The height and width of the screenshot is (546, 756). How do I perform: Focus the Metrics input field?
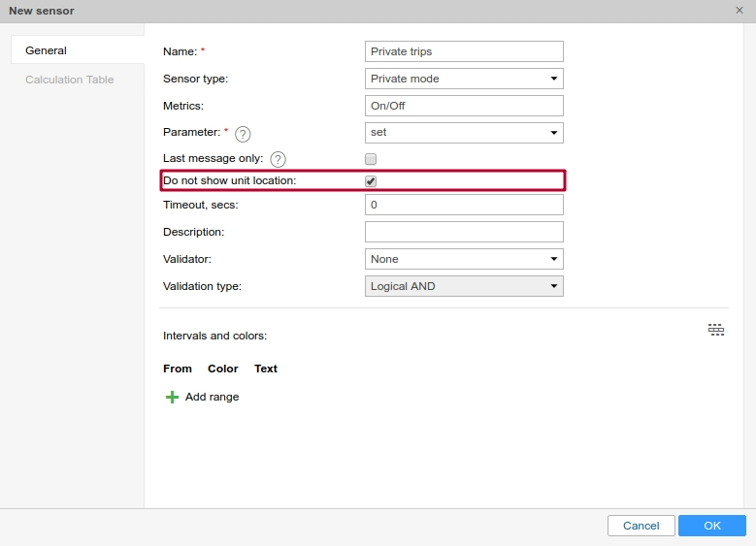(x=464, y=106)
